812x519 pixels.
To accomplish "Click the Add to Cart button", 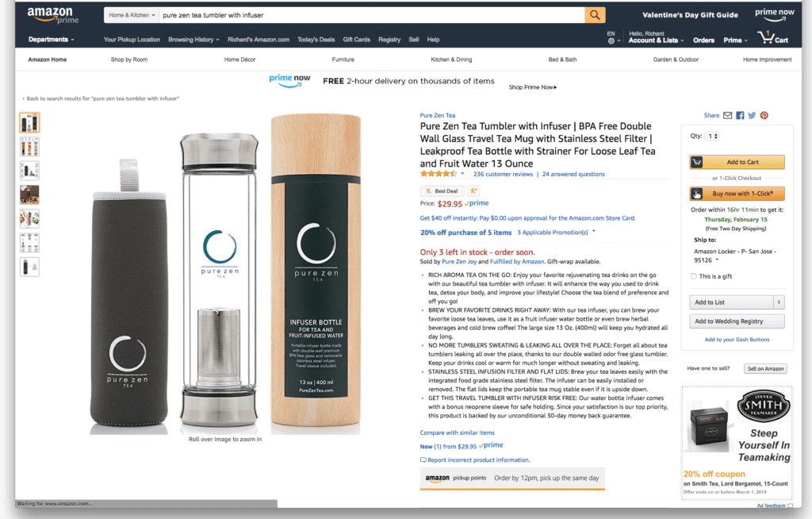I will tap(737, 162).
